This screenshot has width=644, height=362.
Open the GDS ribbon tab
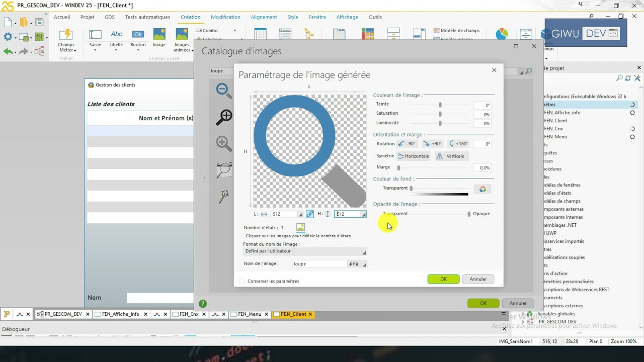(110, 17)
